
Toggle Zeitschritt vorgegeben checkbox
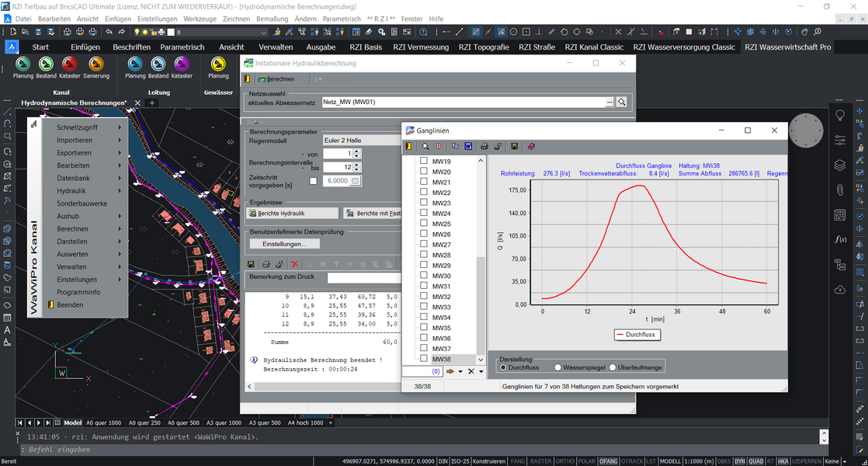click(x=314, y=181)
